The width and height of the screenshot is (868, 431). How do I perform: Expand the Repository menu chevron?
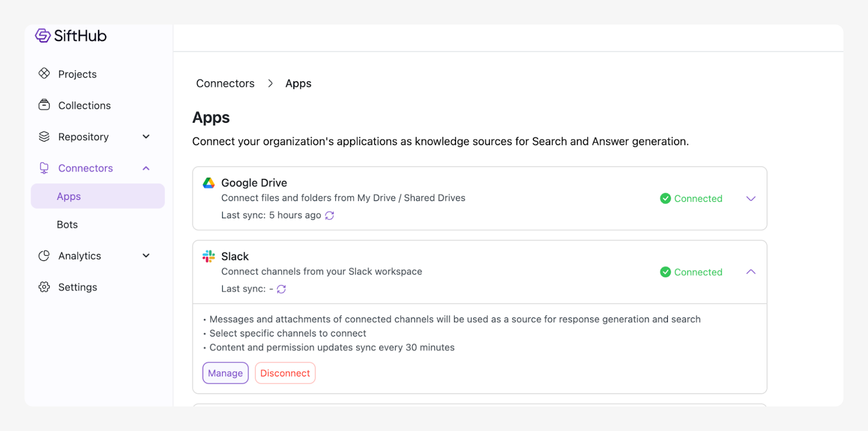click(x=146, y=136)
